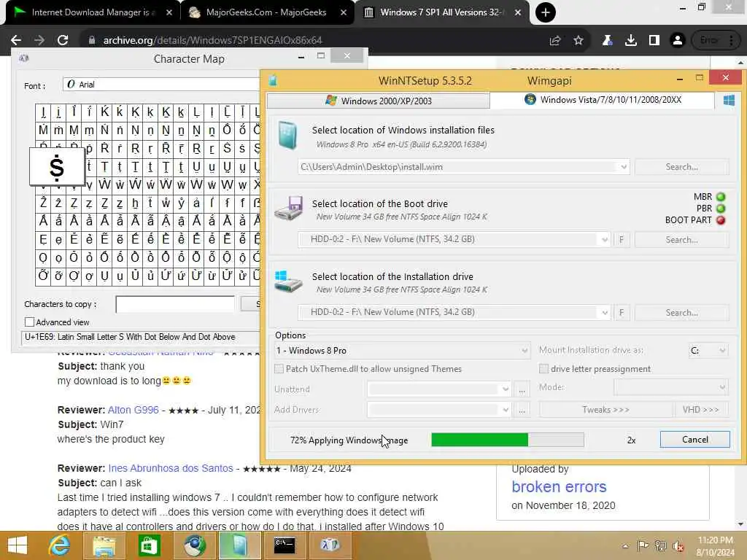Open a new browser tab
Image resolution: width=747 pixels, height=560 pixels.
546,12
